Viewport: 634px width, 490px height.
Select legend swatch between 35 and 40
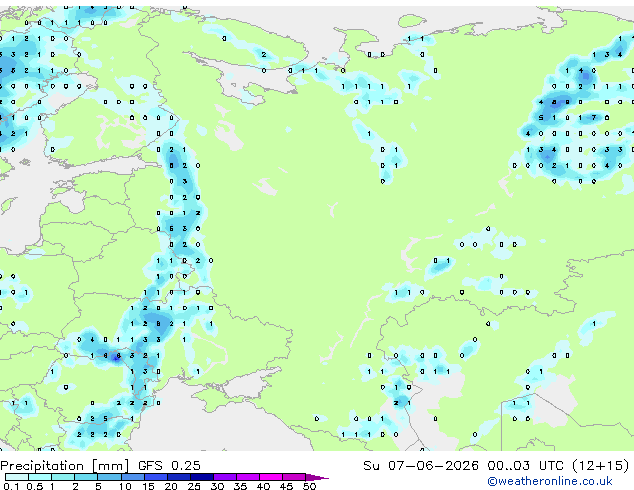point(248,477)
